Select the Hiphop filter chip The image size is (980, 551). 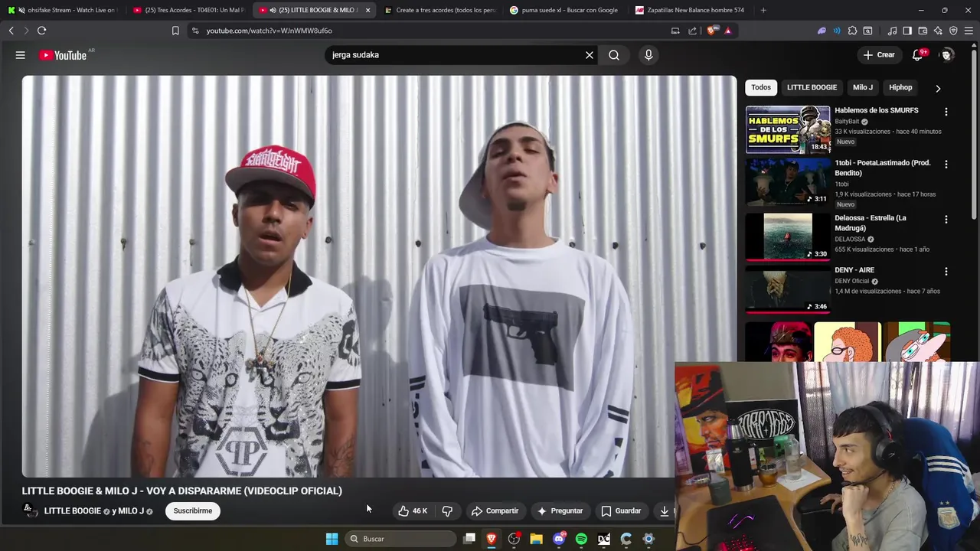pyautogui.click(x=900, y=87)
